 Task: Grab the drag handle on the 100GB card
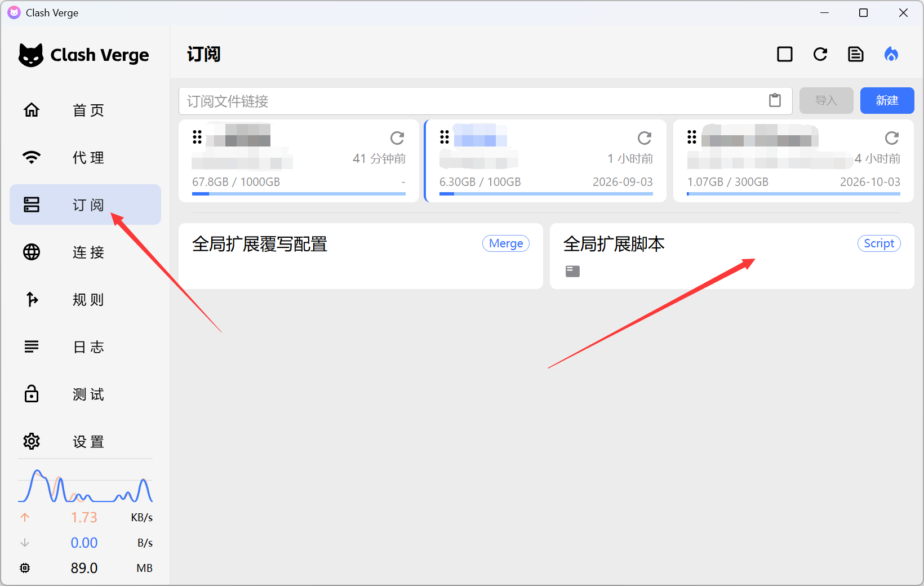(x=445, y=137)
